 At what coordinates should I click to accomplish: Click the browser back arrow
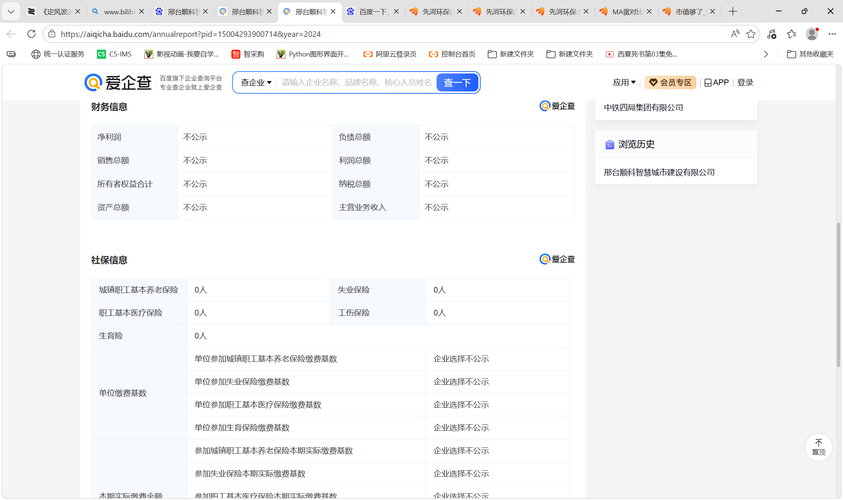[11, 34]
